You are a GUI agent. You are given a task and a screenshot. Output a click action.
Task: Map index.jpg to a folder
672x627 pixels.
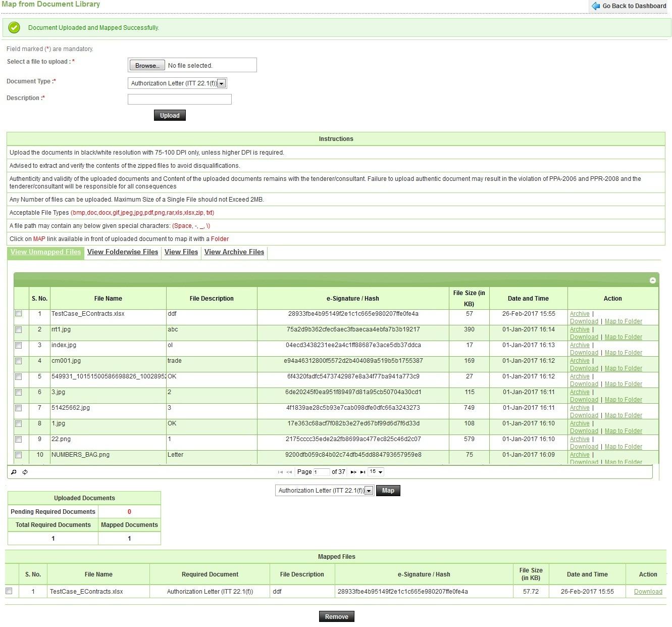[x=624, y=353]
